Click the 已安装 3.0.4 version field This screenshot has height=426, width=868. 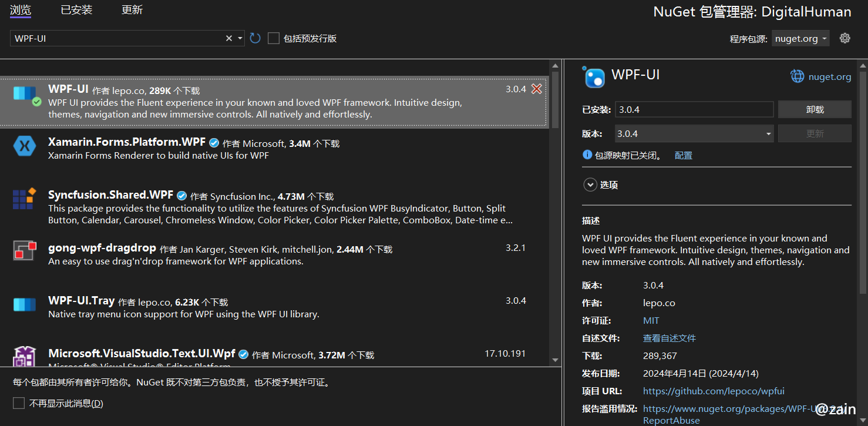coord(694,109)
